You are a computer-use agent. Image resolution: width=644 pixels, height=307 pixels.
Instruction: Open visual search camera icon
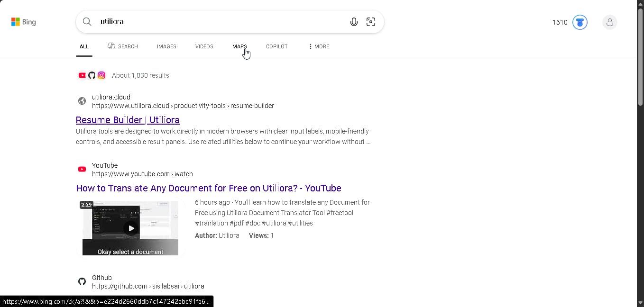coord(371,22)
